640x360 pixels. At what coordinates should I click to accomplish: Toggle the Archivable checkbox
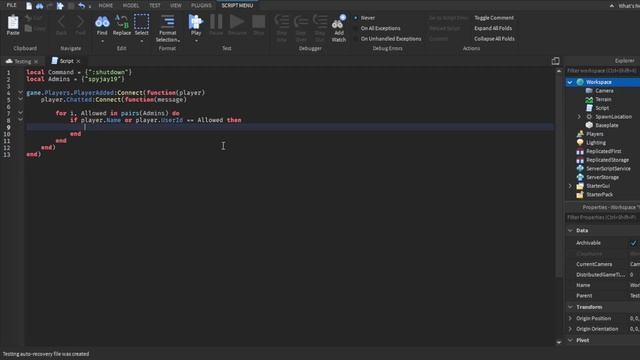tap(633, 243)
